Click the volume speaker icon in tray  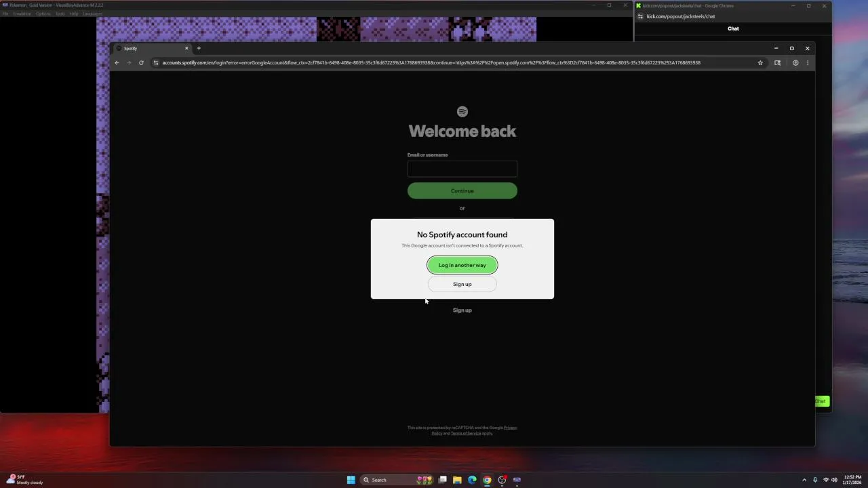point(834,480)
